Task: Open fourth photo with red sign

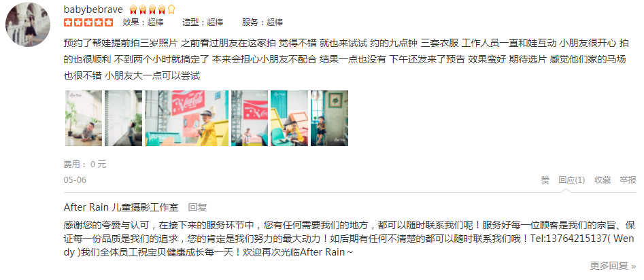Action: click(250, 118)
